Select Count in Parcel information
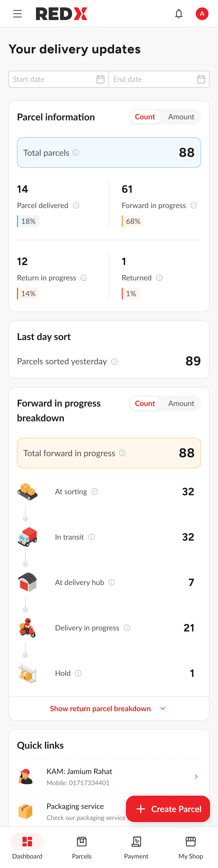The height and width of the screenshot is (868, 218). [x=145, y=117]
